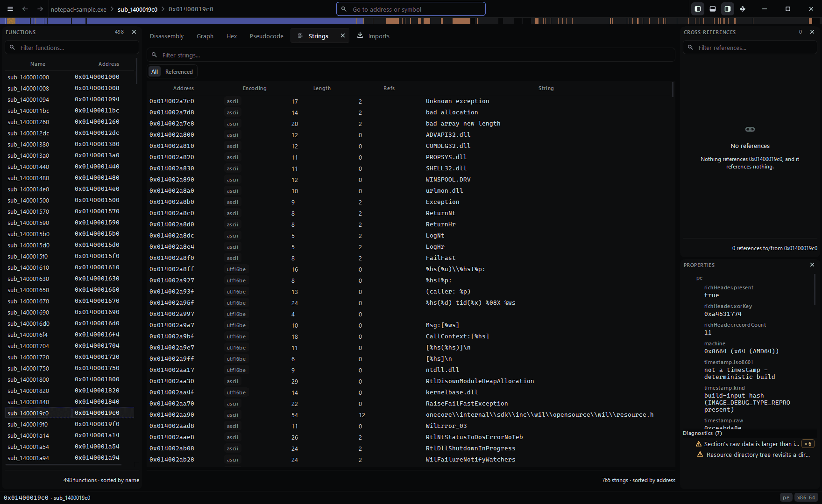Switch to the Disassembly tab

coord(167,36)
